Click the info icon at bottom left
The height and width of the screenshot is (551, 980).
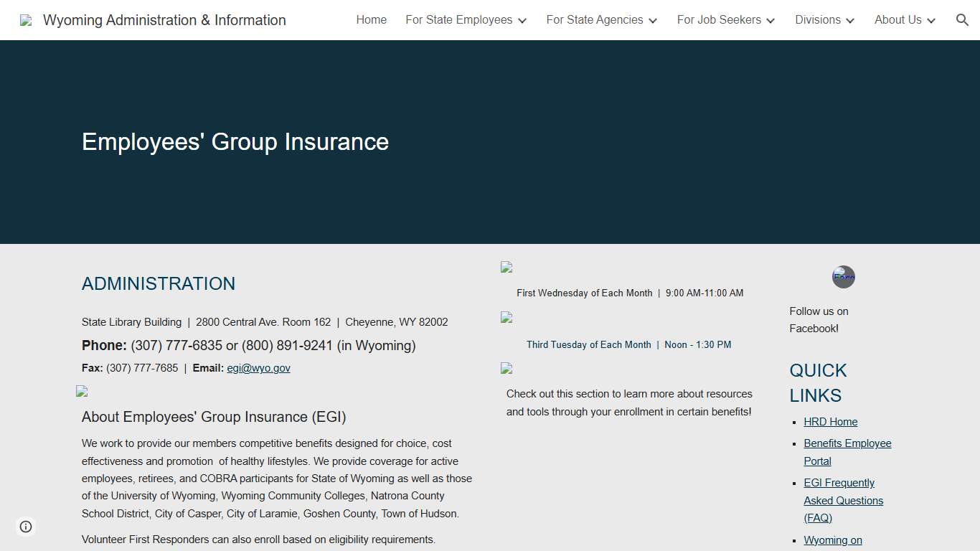pos(26,526)
